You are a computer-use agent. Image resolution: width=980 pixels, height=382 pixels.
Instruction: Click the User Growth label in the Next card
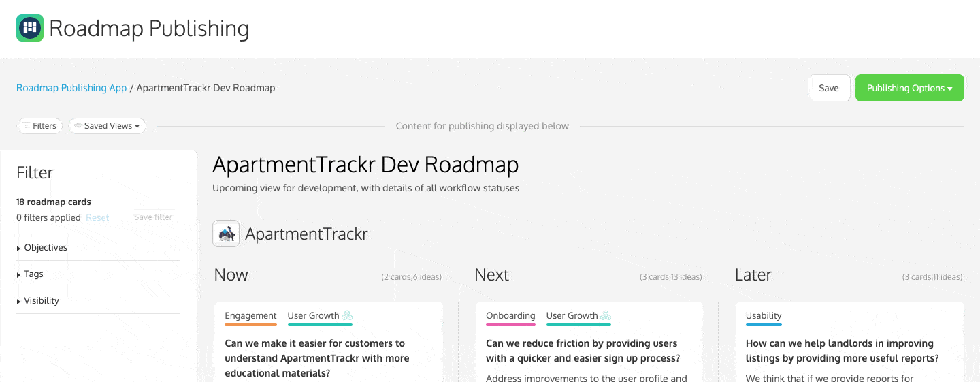coord(572,315)
